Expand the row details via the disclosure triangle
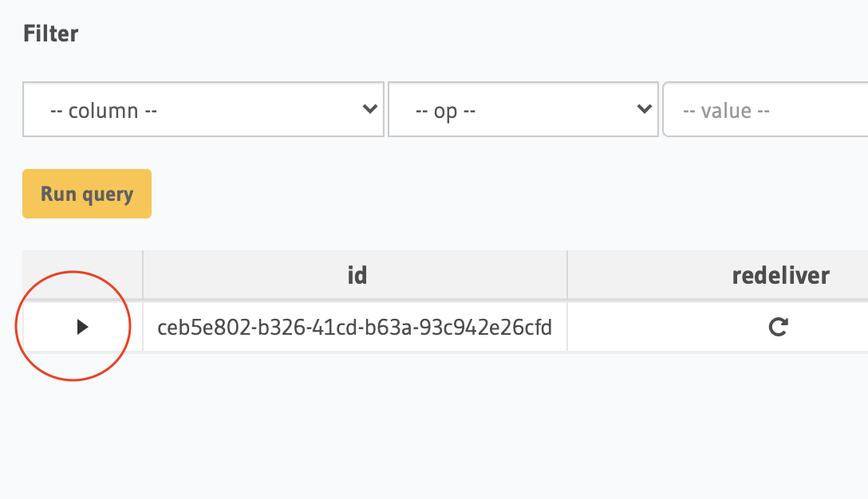The width and height of the screenshot is (868, 499). pyautogui.click(x=82, y=327)
